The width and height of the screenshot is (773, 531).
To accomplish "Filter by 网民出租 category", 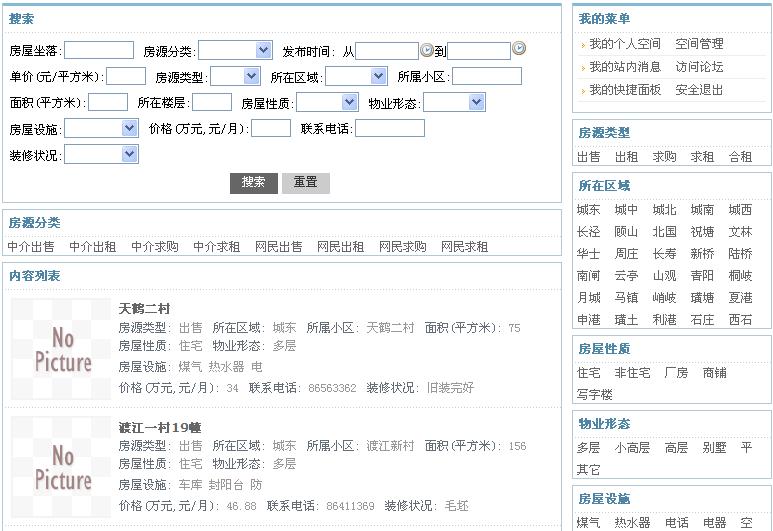I will click(340, 247).
